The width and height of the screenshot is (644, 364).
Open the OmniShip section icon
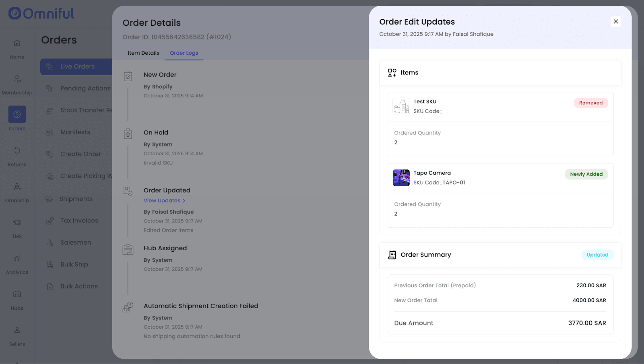tap(17, 187)
